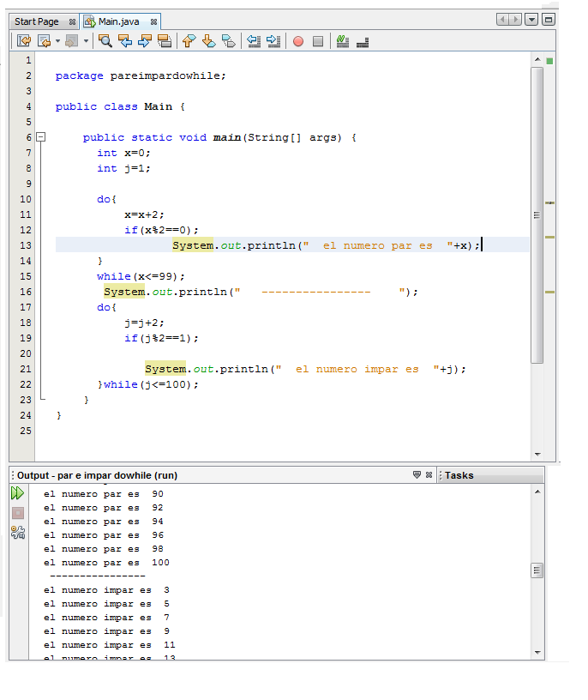
Task: Click the red Start Macro Recording icon
Action: (298, 41)
